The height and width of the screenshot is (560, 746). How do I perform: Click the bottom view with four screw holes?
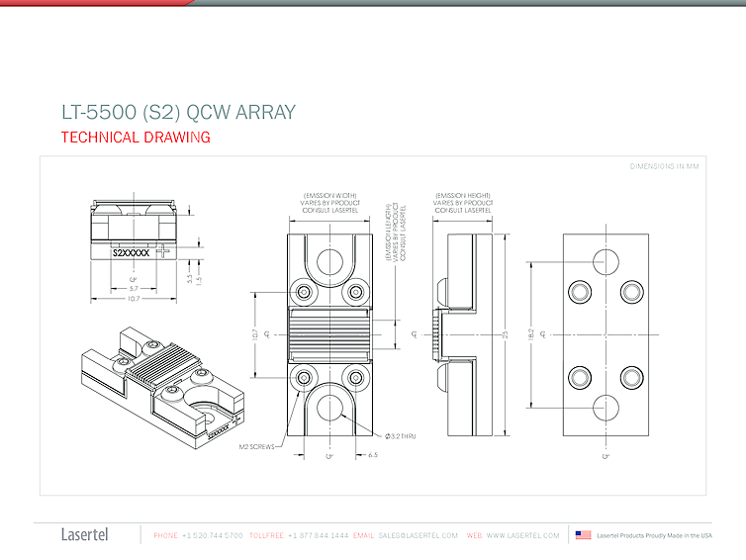(x=605, y=334)
